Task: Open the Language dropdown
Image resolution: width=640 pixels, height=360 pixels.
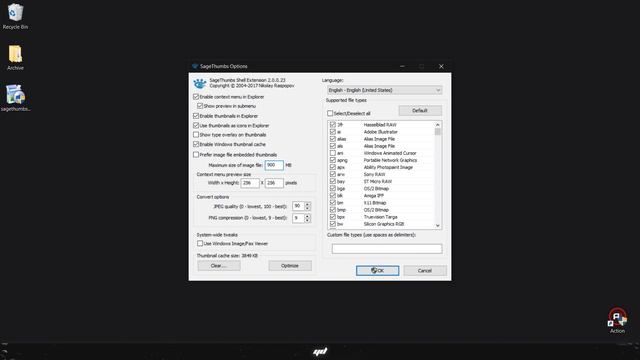Action: coord(384,90)
